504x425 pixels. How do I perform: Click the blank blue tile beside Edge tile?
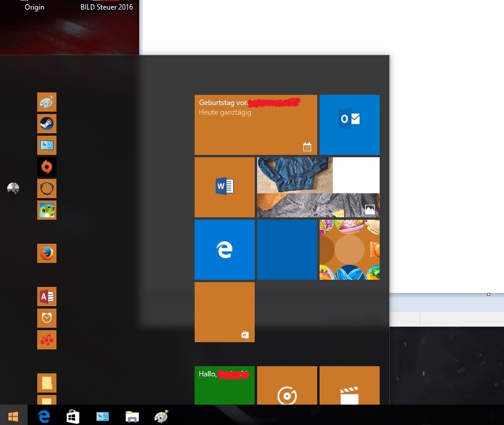(287, 250)
